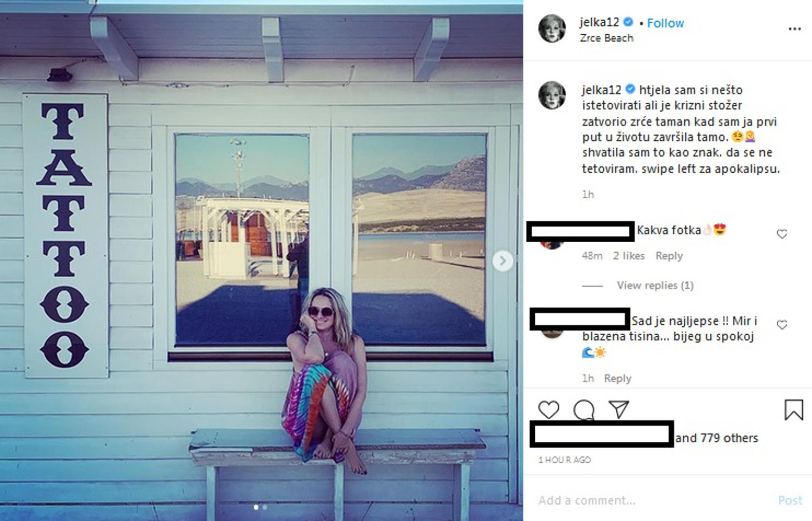Open the three-dot more options menu
The width and height of the screenshot is (812, 521).
(795, 29)
